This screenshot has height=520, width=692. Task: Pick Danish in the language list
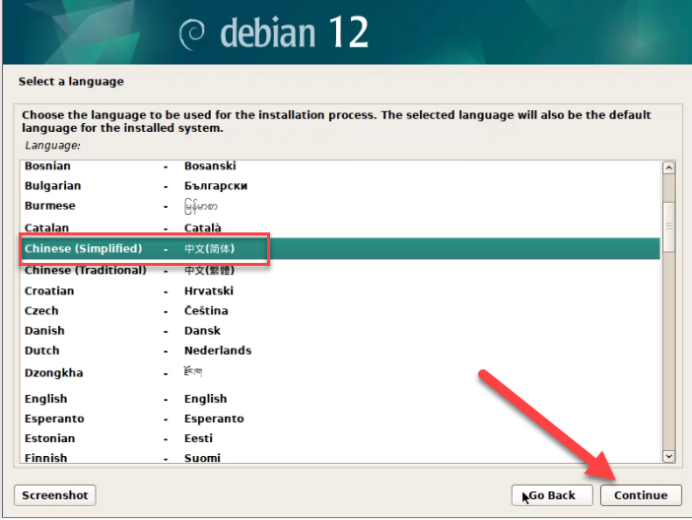[44, 331]
